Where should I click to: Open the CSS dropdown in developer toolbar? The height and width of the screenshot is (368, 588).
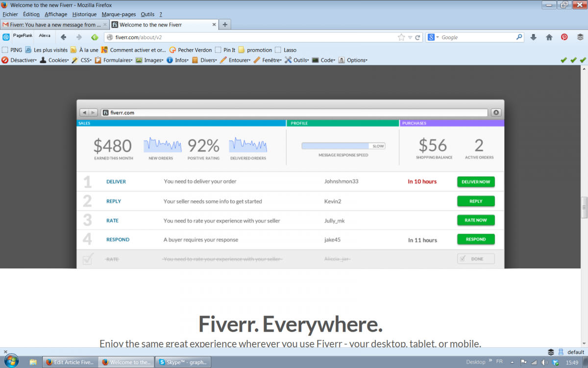82,60
